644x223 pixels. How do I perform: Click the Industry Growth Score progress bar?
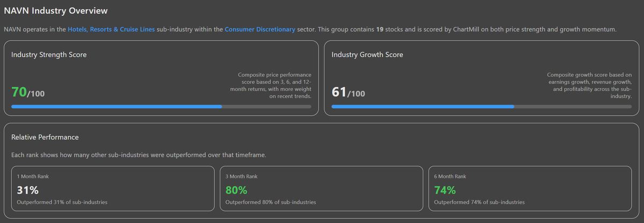481,107
